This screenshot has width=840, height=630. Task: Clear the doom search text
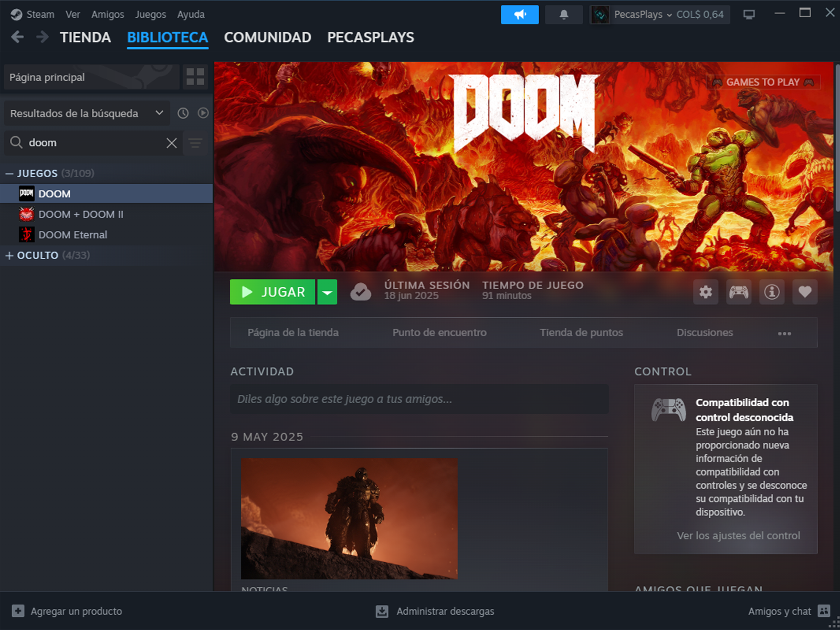pyautogui.click(x=171, y=143)
